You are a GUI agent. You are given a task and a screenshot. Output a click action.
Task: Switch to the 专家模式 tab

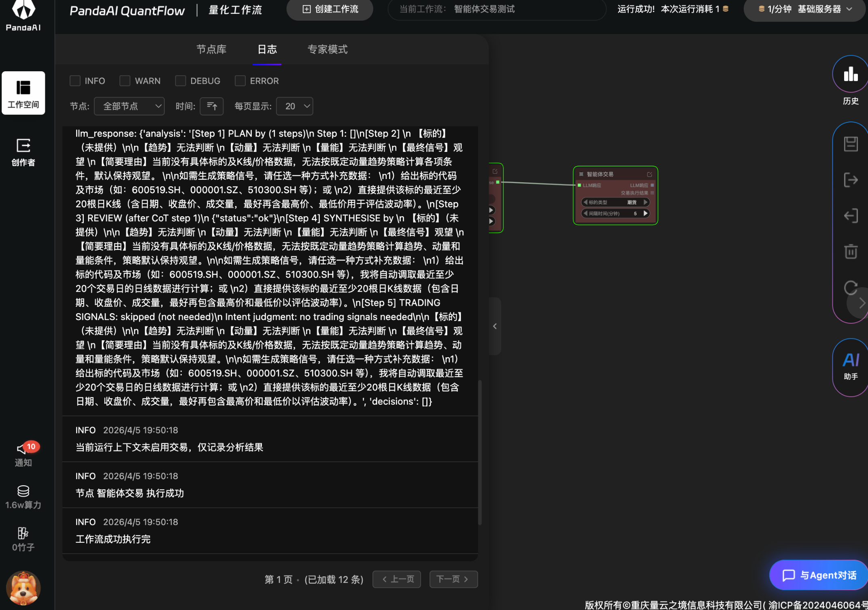click(x=327, y=49)
